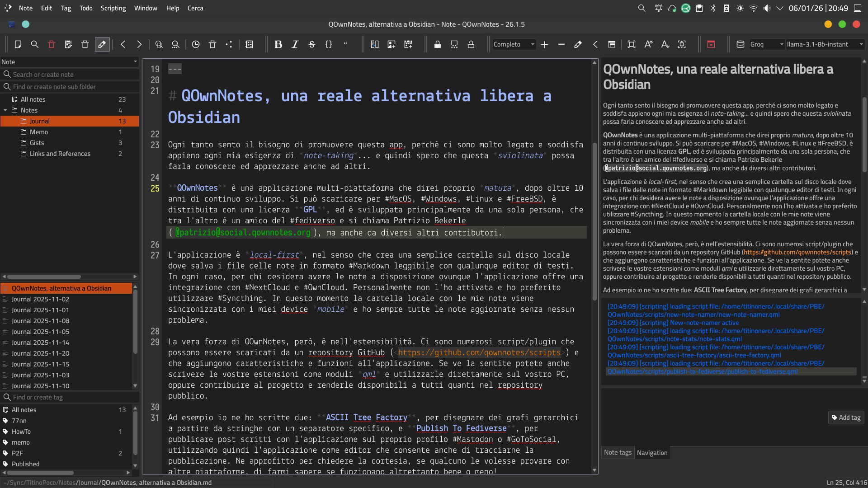Collapse the Notes folder tree
Image resolution: width=868 pixels, height=488 pixels.
click(x=5, y=110)
